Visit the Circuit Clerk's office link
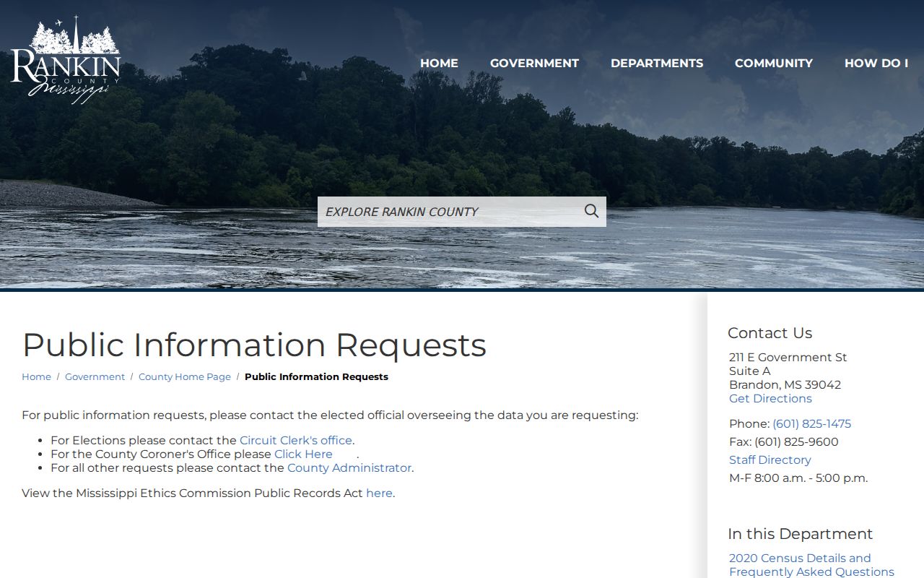924x578 pixels. (296, 440)
